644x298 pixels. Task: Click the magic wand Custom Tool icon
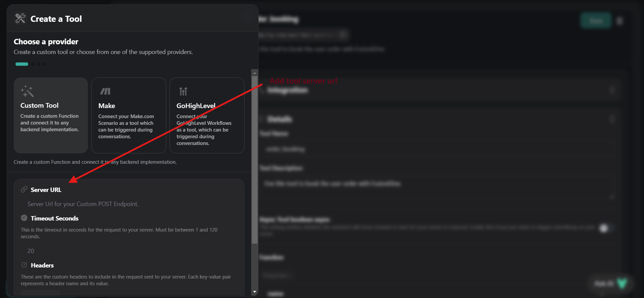(27, 91)
